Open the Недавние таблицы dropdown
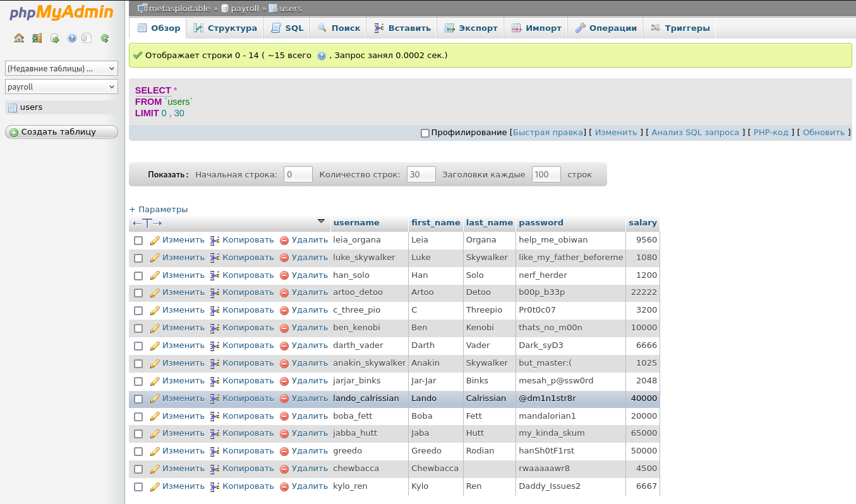 (x=61, y=68)
